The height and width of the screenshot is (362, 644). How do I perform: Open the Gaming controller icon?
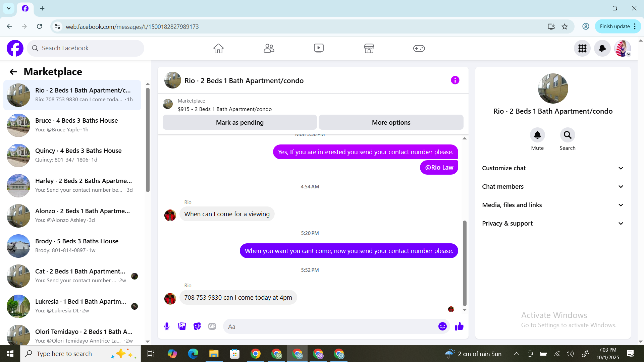pyautogui.click(x=419, y=48)
